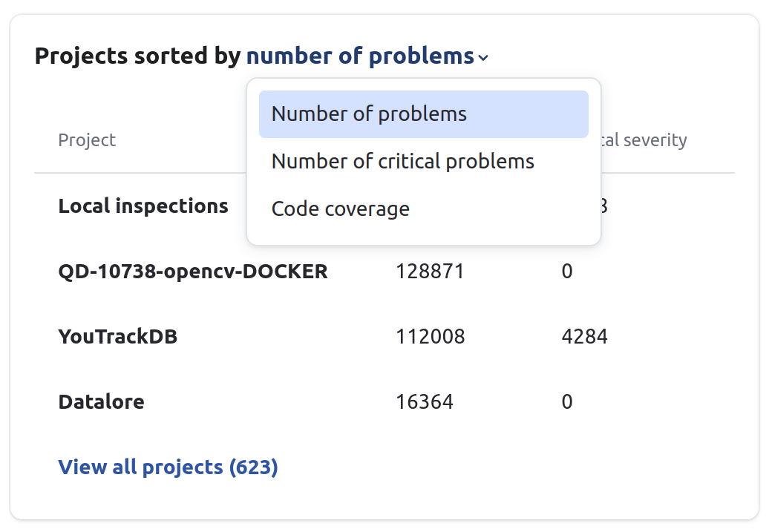Click the zero critical count for Datalore
Viewport: 769px width, 532px height.
point(567,401)
